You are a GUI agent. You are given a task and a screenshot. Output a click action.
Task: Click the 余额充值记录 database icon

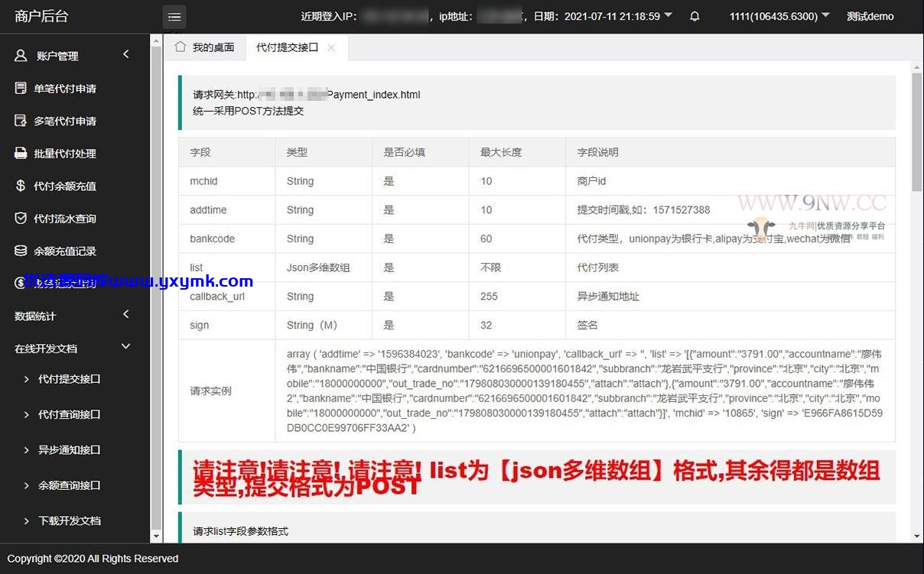pyautogui.click(x=21, y=251)
